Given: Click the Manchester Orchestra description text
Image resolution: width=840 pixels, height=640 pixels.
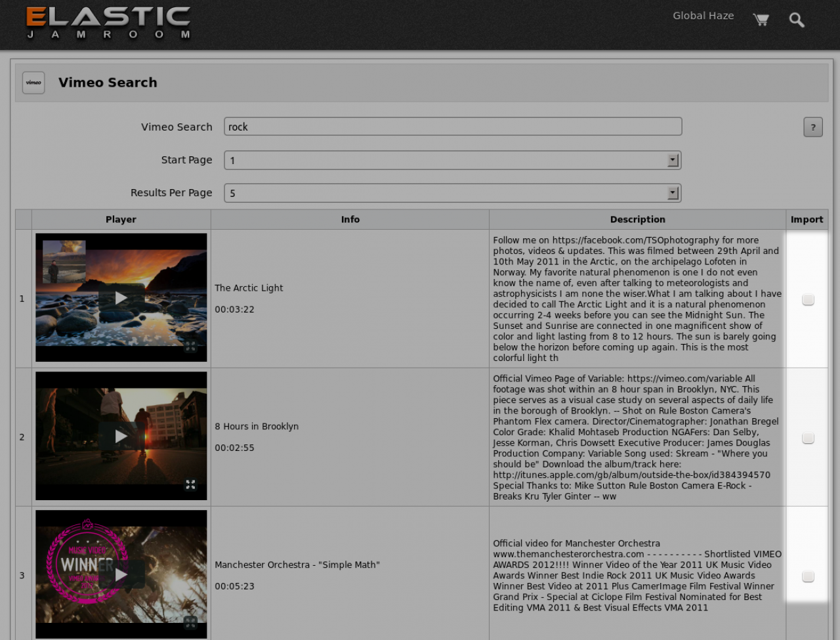Looking at the screenshot, I should [637, 576].
